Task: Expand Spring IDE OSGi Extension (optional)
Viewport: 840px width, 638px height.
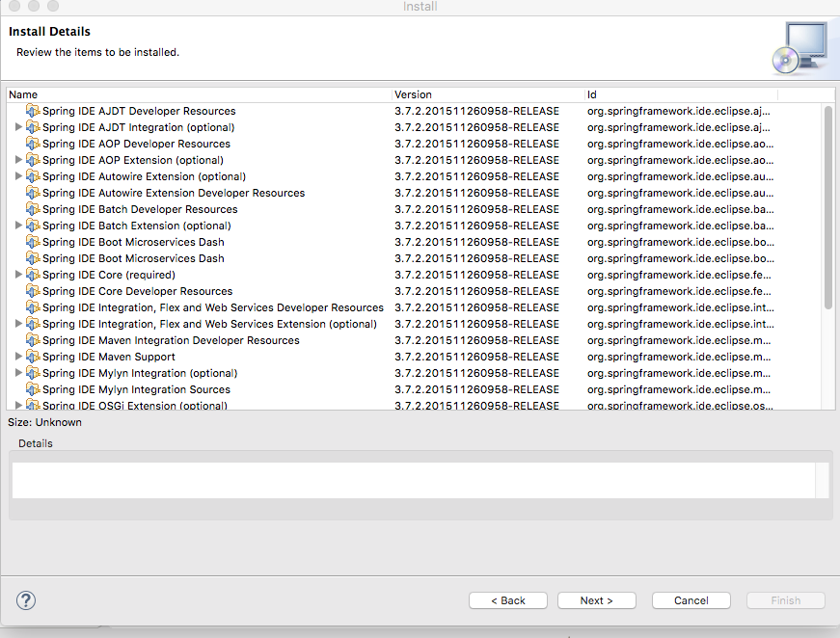Action: pos(18,405)
